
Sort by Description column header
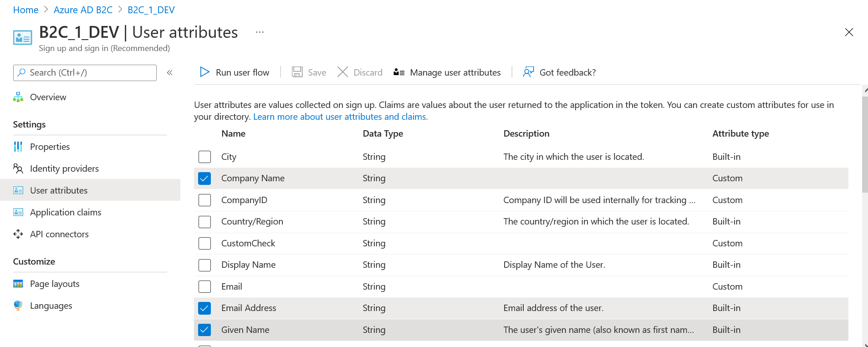pos(526,133)
